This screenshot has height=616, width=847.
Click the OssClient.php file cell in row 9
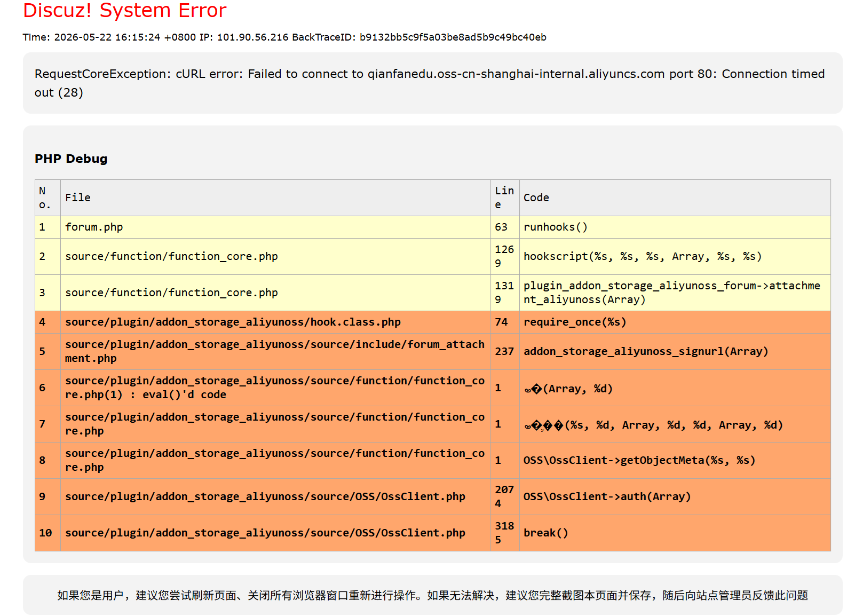pyautogui.click(x=275, y=497)
